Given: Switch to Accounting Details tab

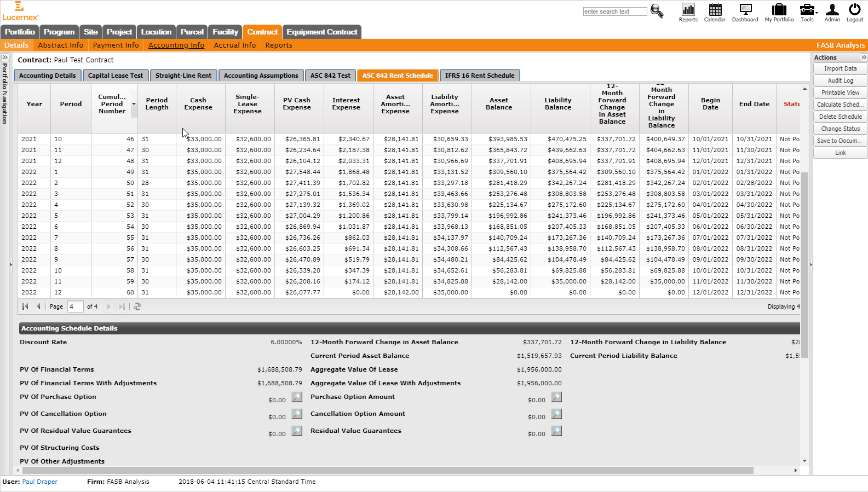Looking at the screenshot, I should pos(48,76).
